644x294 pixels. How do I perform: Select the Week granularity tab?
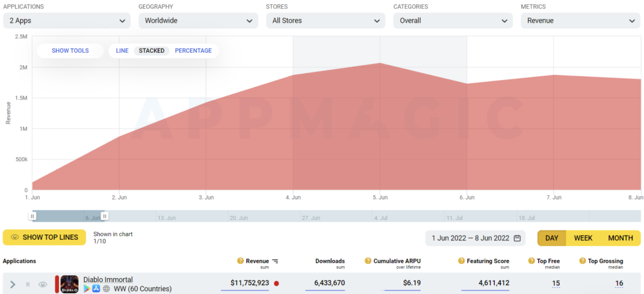pyautogui.click(x=584, y=238)
